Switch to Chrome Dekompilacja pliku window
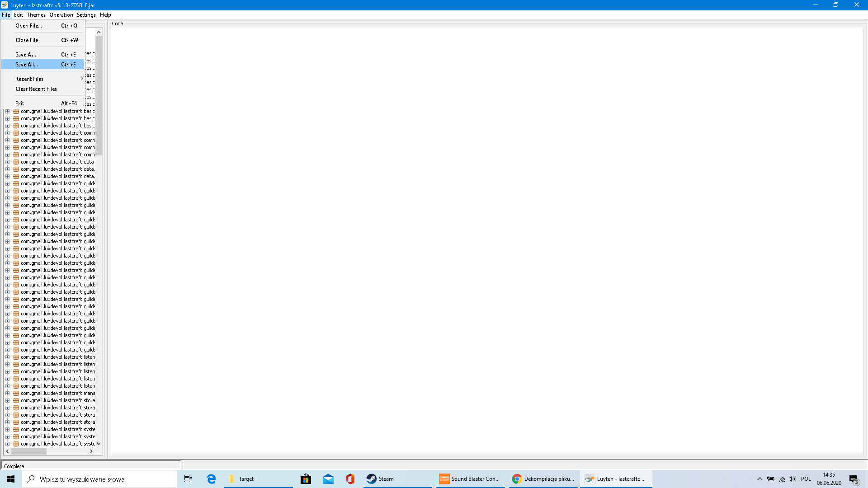The height and width of the screenshot is (488, 868). (x=543, y=479)
